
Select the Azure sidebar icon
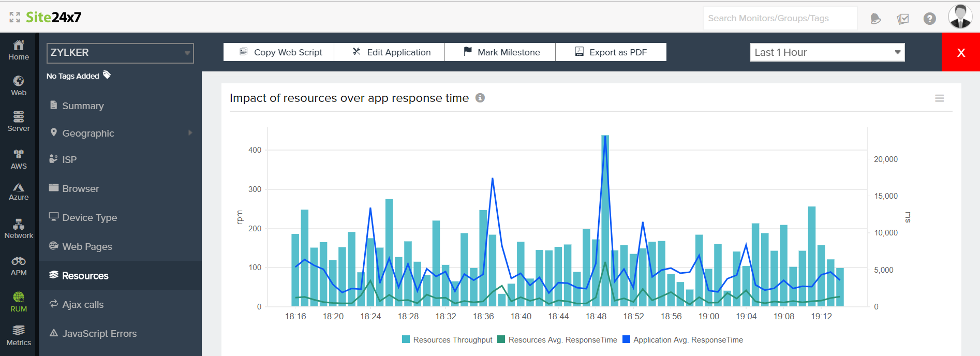[19, 191]
